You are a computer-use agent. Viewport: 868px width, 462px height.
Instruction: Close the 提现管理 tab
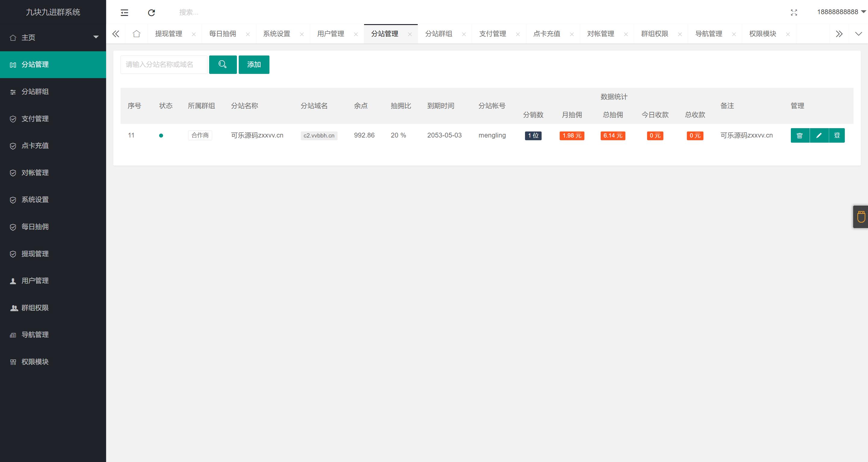tap(194, 34)
